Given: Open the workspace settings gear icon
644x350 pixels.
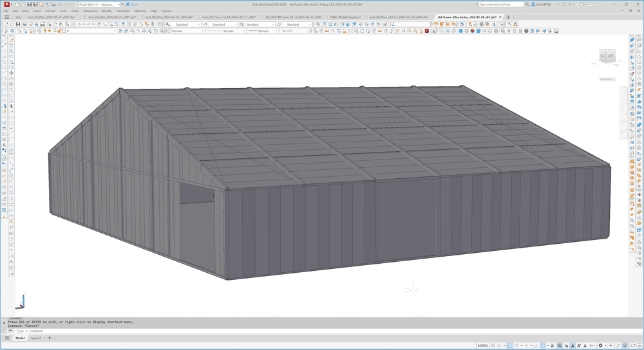Looking at the screenshot, I should [600, 345].
